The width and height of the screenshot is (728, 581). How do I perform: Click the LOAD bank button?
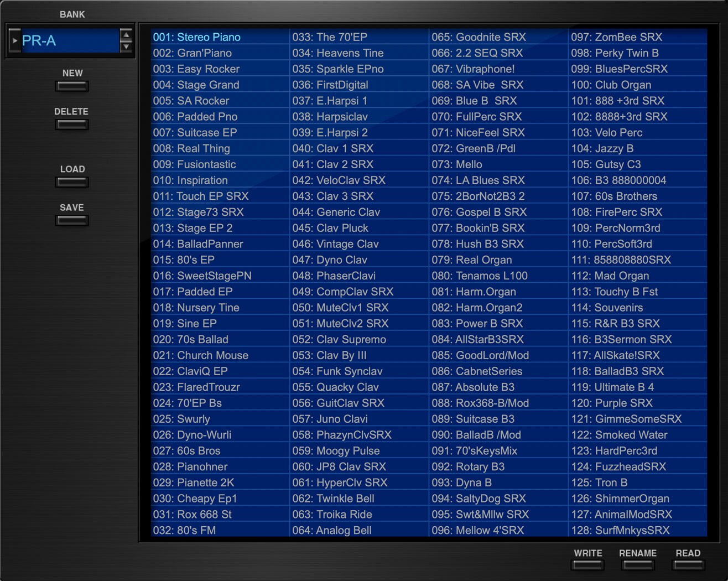coord(72,182)
